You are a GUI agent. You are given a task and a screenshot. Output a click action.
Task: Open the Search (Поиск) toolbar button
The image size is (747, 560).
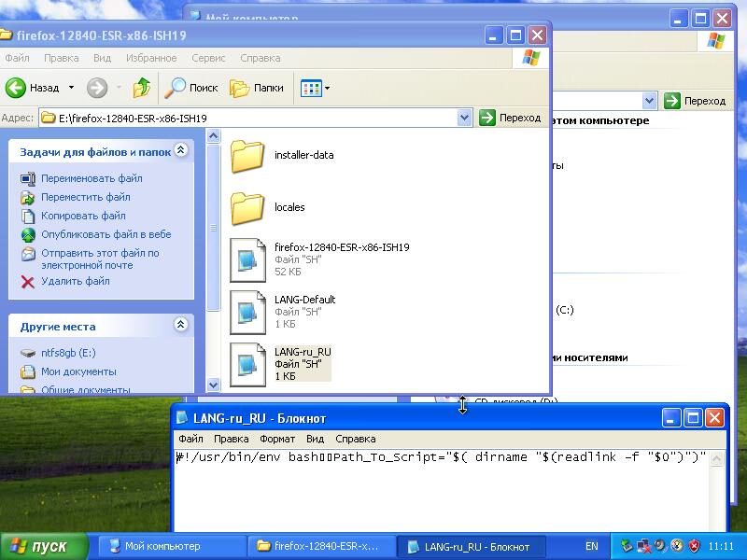pyautogui.click(x=192, y=88)
